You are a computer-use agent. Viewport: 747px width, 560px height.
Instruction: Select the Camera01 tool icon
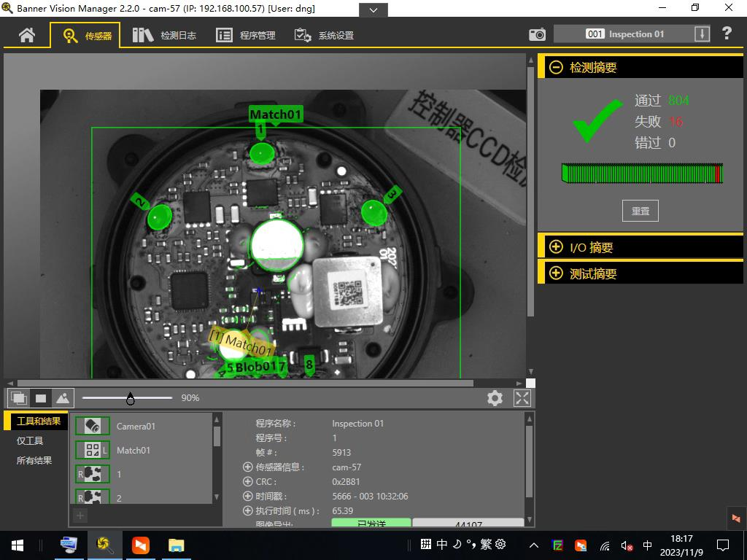pyautogui.click(x=93, y=426)
